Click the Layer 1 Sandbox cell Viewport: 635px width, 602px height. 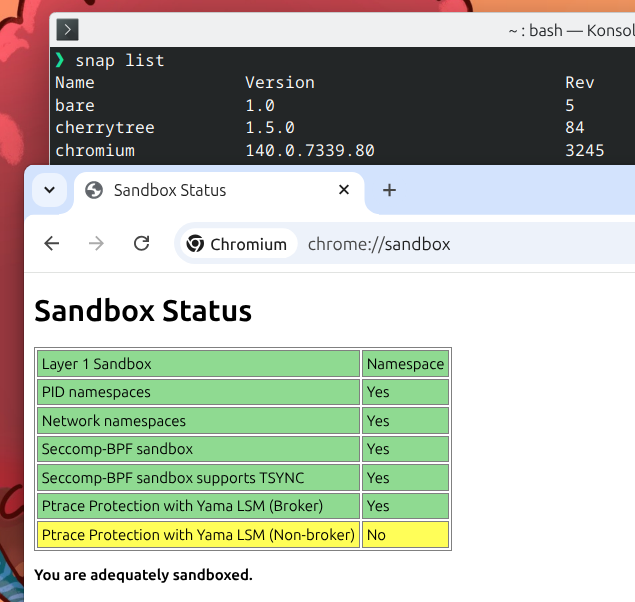198,364
